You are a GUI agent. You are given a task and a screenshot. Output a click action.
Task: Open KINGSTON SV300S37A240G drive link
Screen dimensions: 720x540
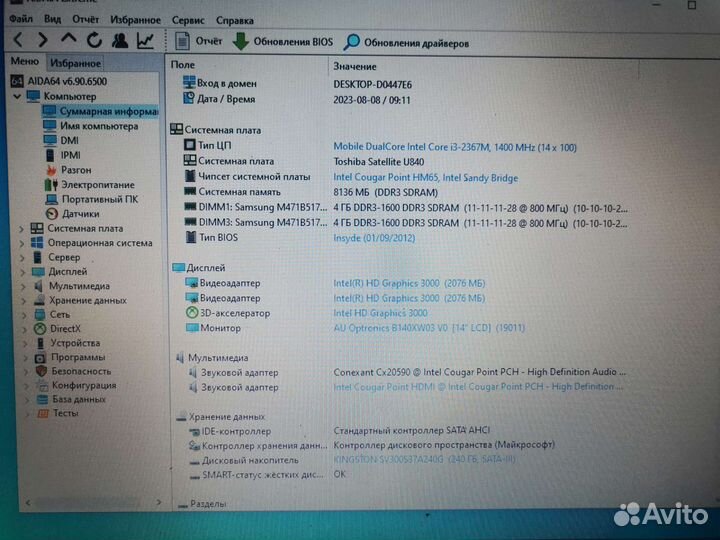tap(424, 459)
